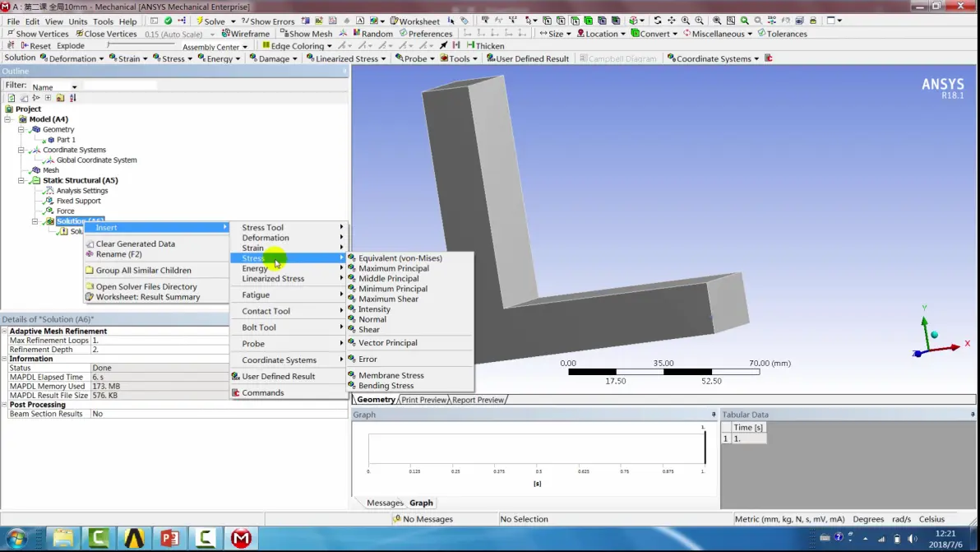Screen dimensions: 980x552
Task: Click the Preferences icon
Action: click(403, 33)
